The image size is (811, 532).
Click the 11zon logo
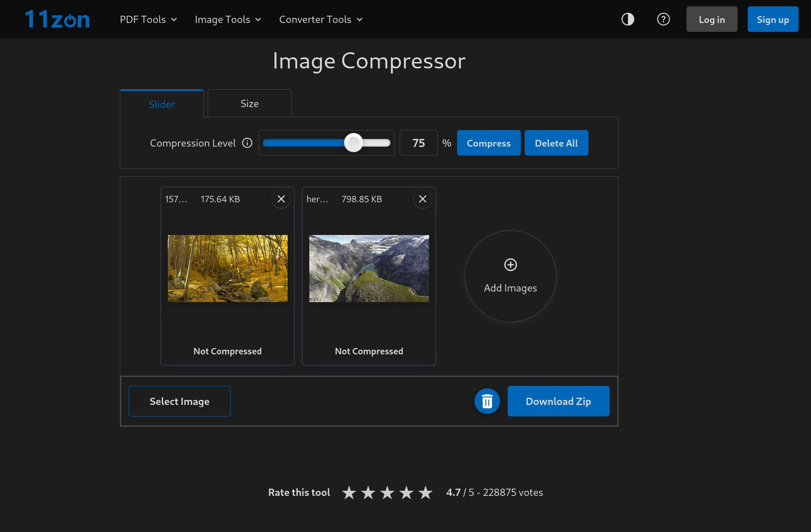click(57, 19)
